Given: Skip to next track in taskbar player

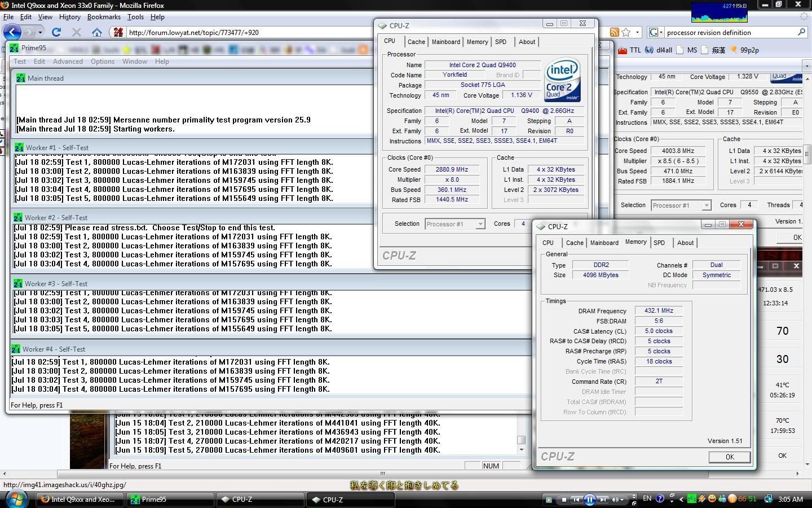Looking at the screenshot, I should click(603, 500).
